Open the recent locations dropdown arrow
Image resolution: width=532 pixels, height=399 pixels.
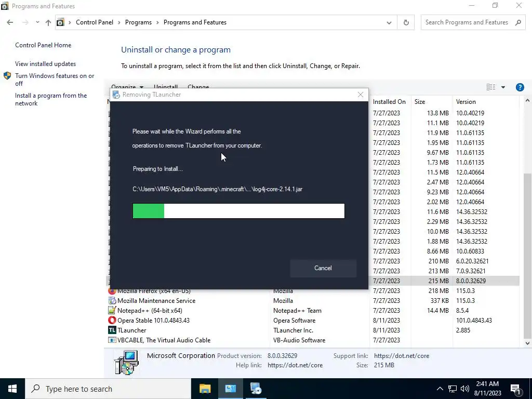click(x=37, y=22)
